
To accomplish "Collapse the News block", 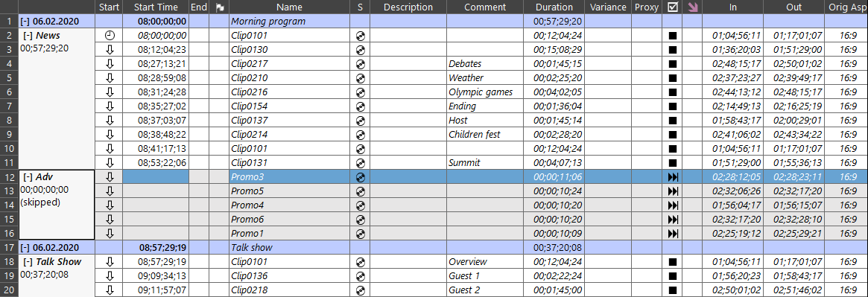I will (28, 36).
